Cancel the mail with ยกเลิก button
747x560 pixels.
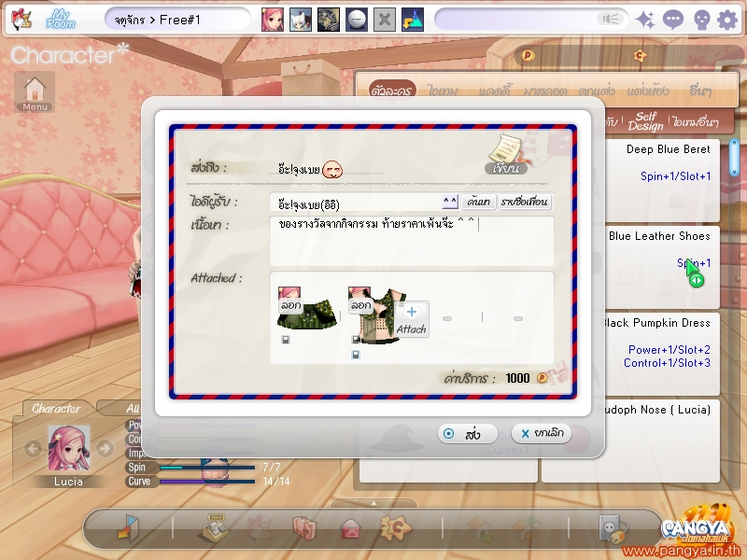[x=542, y=433]
